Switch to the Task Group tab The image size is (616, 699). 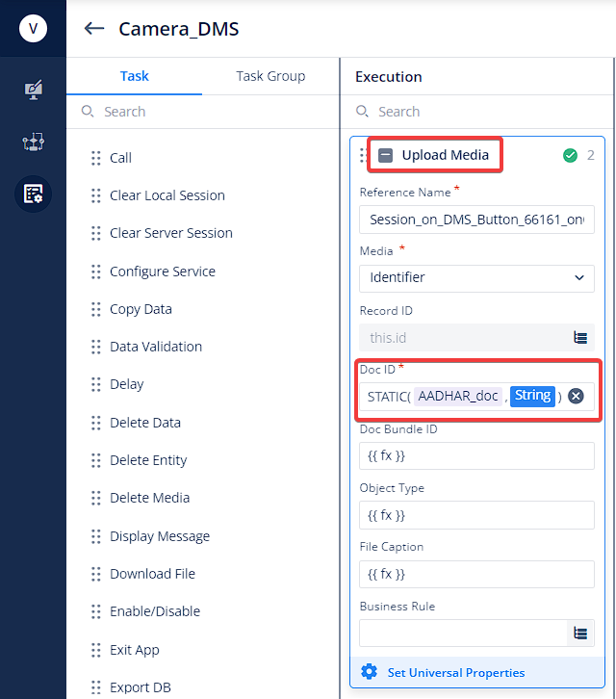(x=270, y=76)
